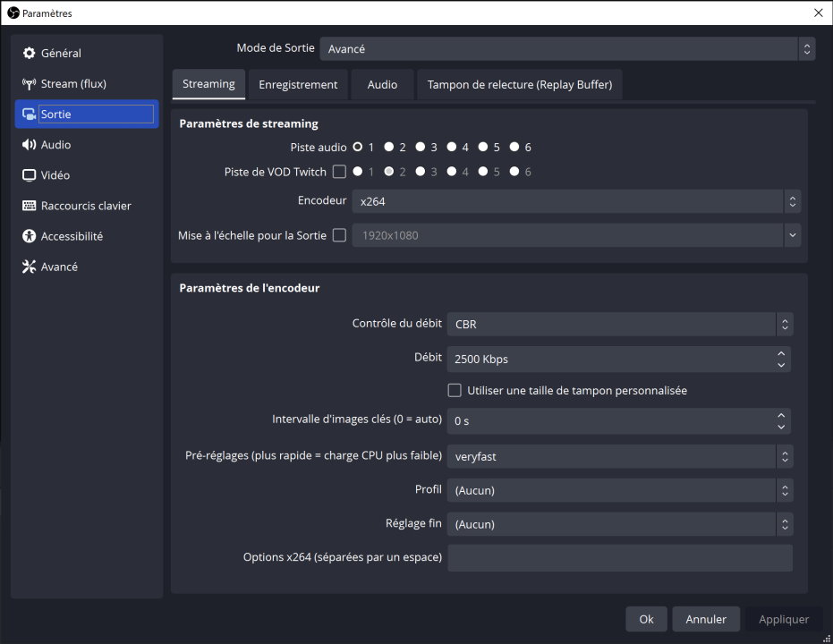
Task: Open the Mode de Sortie dropdown
Action: [x=567, y=49]
